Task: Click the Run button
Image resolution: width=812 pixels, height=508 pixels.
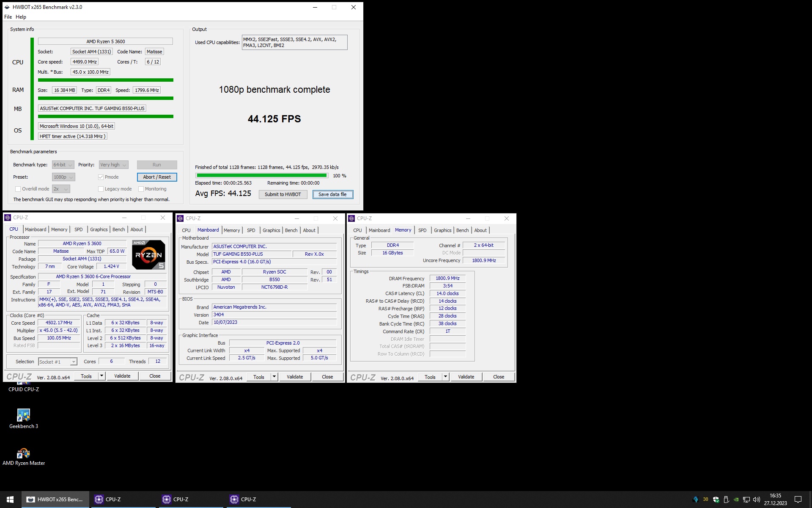Action: coord(157,165)
